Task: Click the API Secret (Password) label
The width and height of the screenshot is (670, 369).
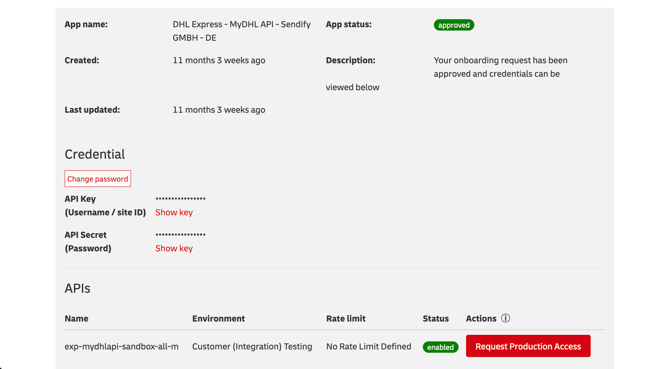Action: (88, 241)
